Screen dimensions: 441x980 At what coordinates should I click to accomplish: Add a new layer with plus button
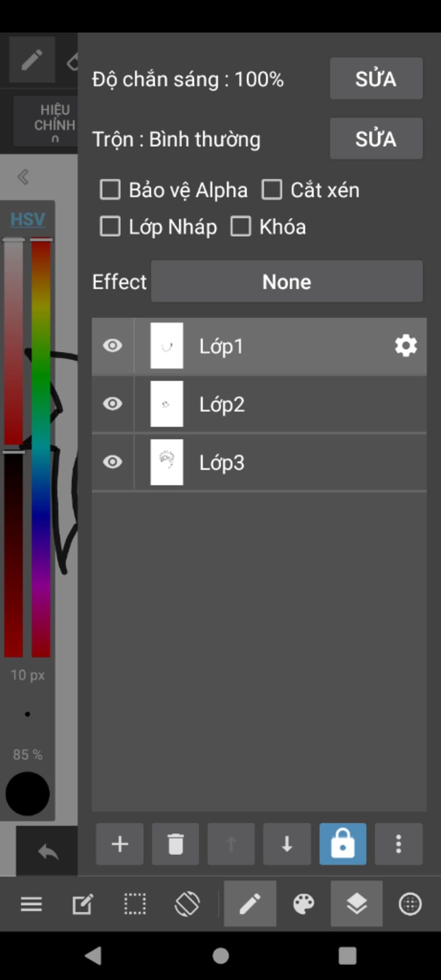tap(120, 844)
